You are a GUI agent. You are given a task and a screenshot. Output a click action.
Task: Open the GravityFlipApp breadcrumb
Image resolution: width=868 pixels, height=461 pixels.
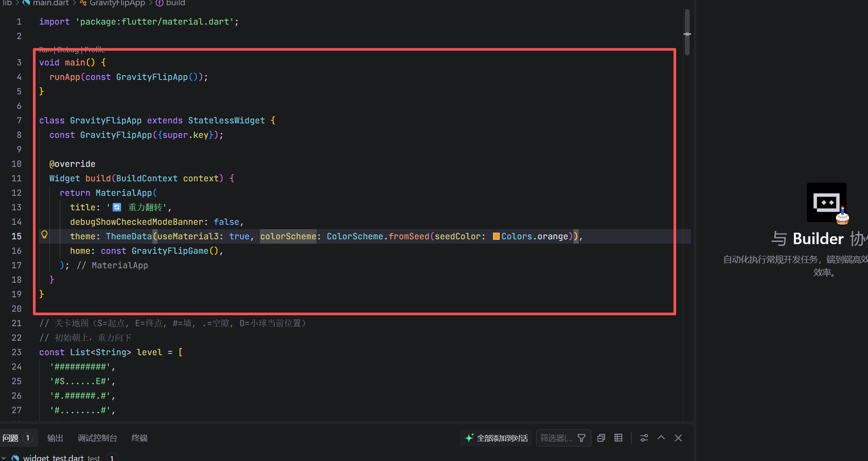click(117, 3)
